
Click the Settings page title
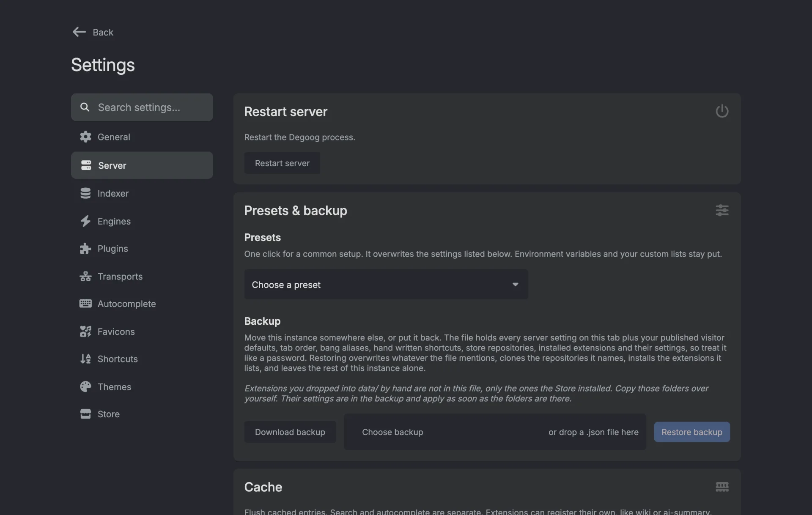(103, 65)
